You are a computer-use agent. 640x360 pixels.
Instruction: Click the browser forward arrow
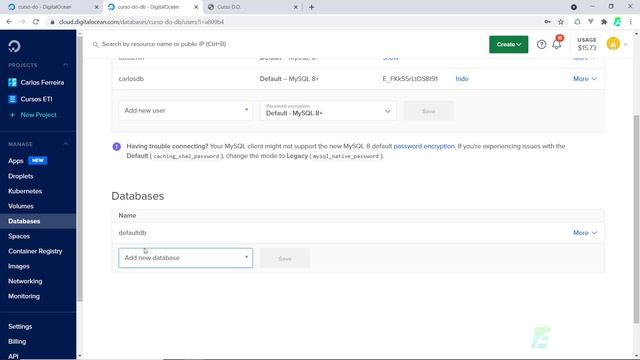(x=22, y=22)
